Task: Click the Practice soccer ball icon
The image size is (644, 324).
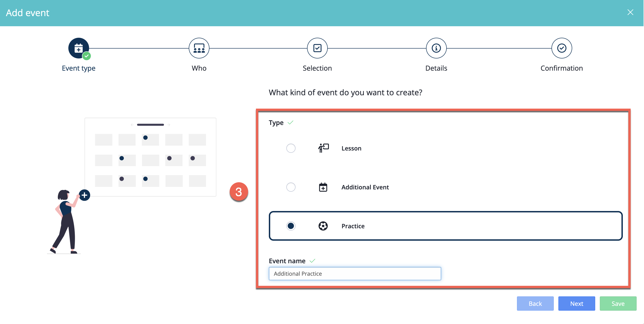Action: click(323, 226)
